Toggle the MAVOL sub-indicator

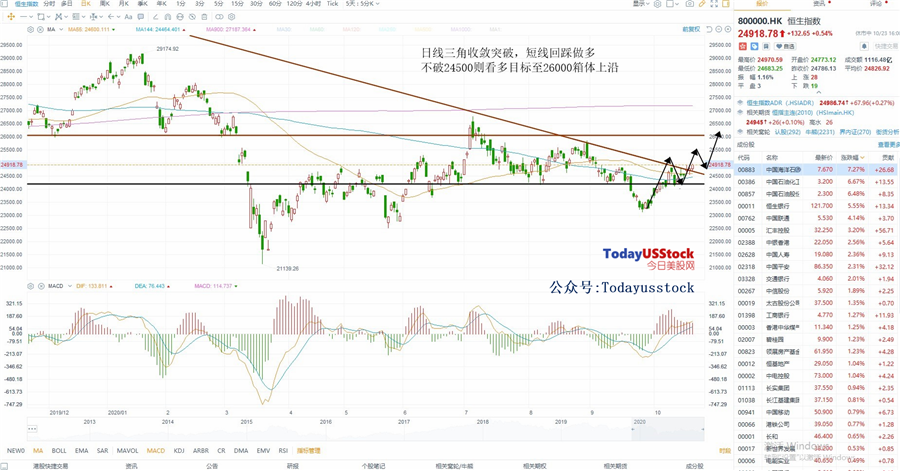127,451
